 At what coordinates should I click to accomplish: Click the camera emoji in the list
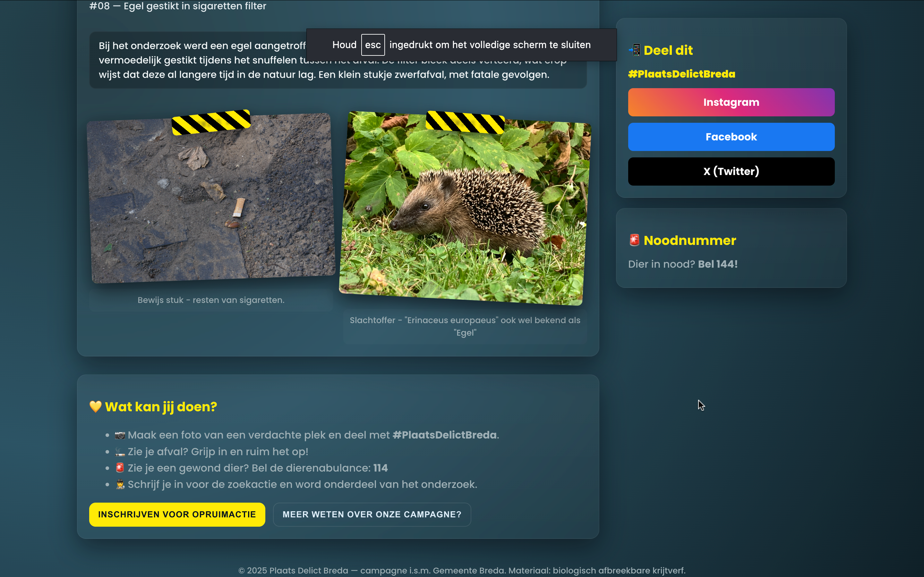[x=120, y=435]
